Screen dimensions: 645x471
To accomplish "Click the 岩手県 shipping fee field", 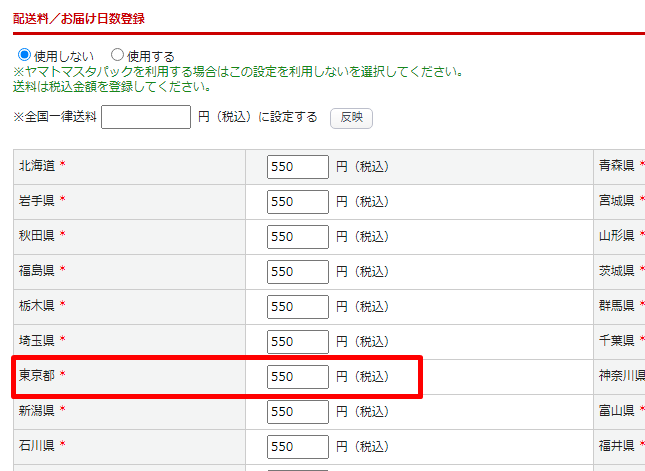I will pyautogui.click(x=298, y=202).
